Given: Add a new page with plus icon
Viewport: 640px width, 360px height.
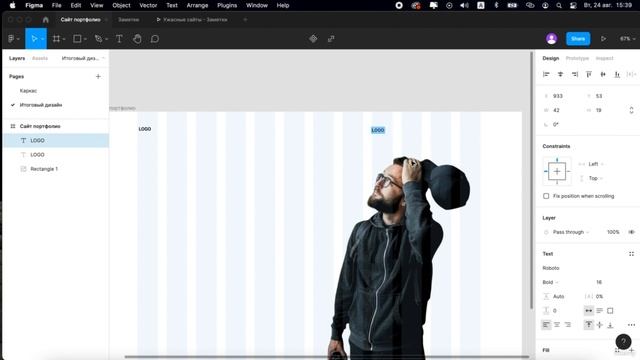Looking at the screenshot, I should pyautogui.click(x=98, y=76).
